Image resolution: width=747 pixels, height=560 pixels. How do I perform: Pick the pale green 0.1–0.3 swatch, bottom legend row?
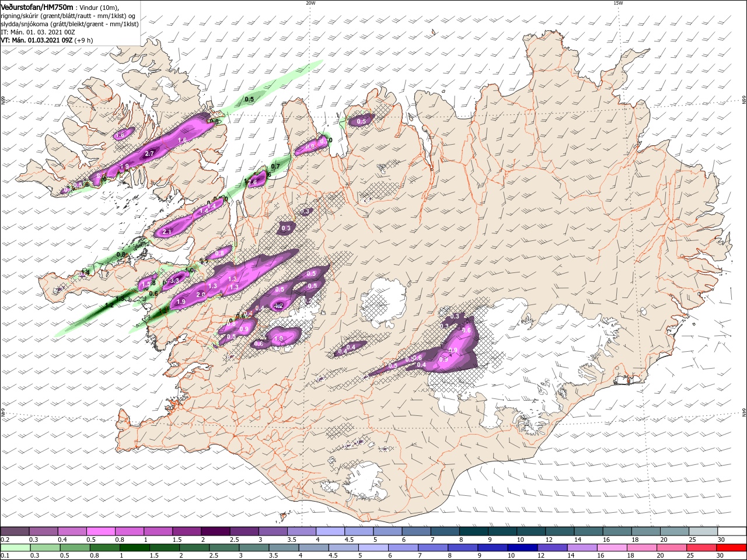pyautogui.click(x=15, y=548)
